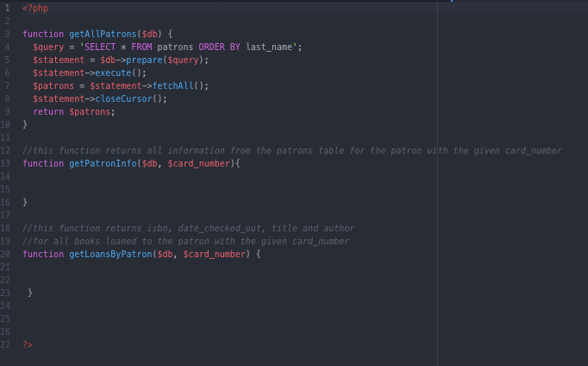The height and width of the screenshot is (366, 588).
Task: Click the '$query' variable on line 4
Action: coord(48,47)
